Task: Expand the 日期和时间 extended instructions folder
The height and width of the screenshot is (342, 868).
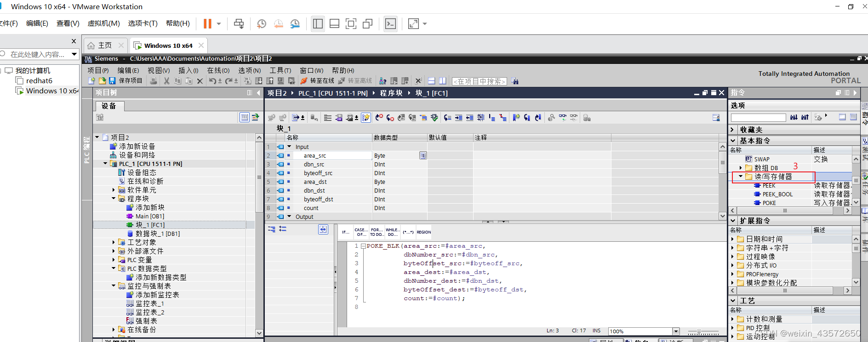Action: coord(732,239)
